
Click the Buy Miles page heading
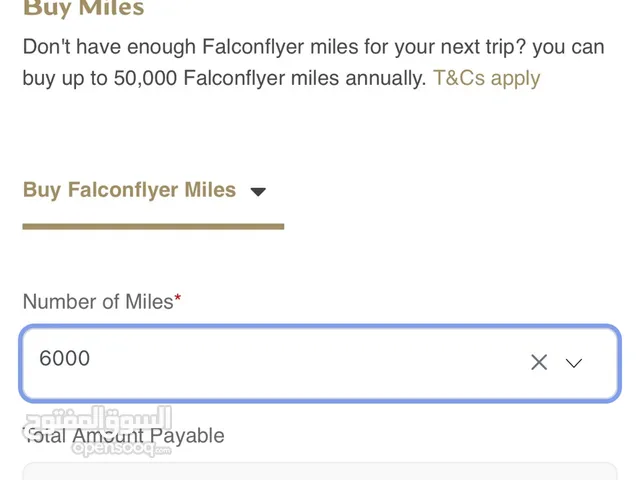84,7
